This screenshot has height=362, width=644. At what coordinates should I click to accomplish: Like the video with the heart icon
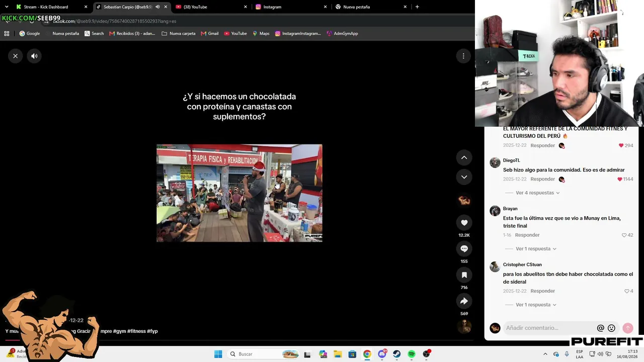(x=464, y=223)
